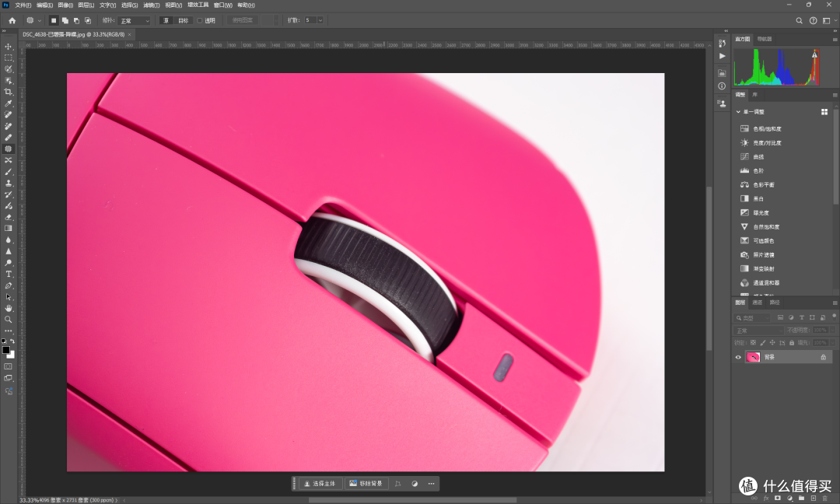Switch to the 导航器 tab

pos(765,39)
